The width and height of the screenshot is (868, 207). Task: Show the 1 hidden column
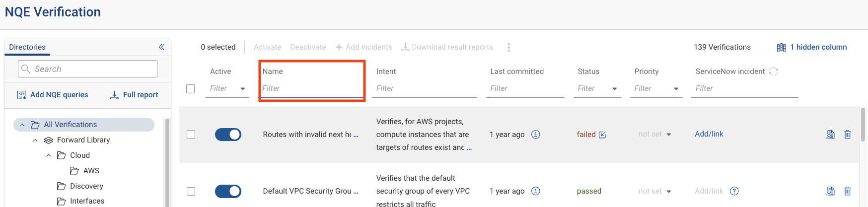[x=812, y=47]
